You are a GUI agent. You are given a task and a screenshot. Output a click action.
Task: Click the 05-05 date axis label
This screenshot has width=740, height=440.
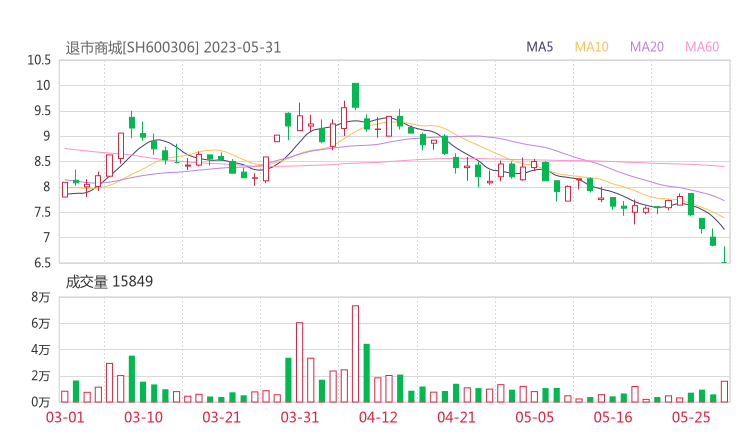(535, 417)
